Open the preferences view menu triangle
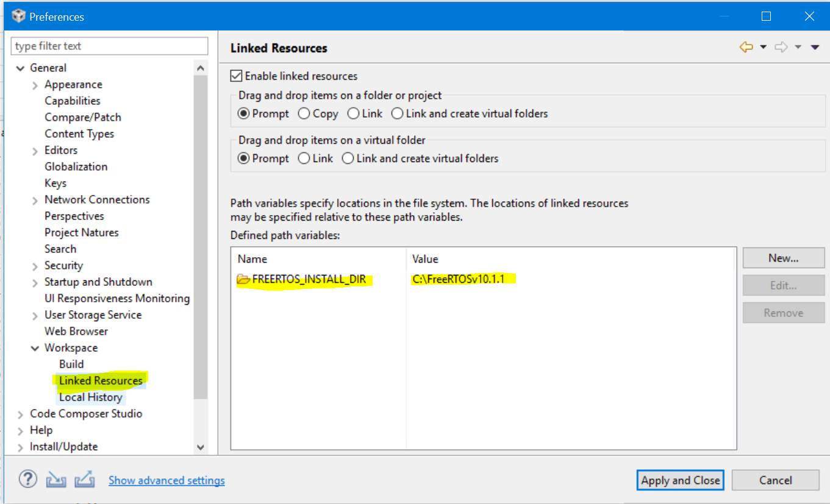The height and width of the screenshot is (504, 830). click(815, 48)
